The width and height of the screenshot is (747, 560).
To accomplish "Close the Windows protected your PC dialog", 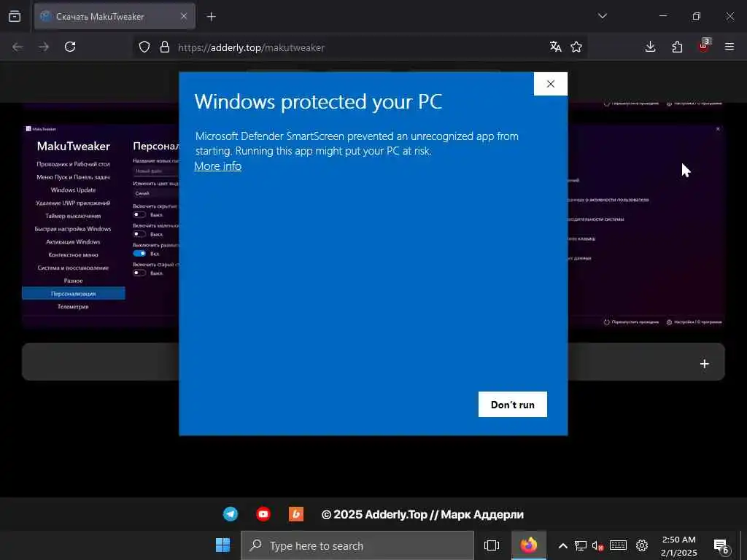I will pyautogui.click(x=551, y=84).
